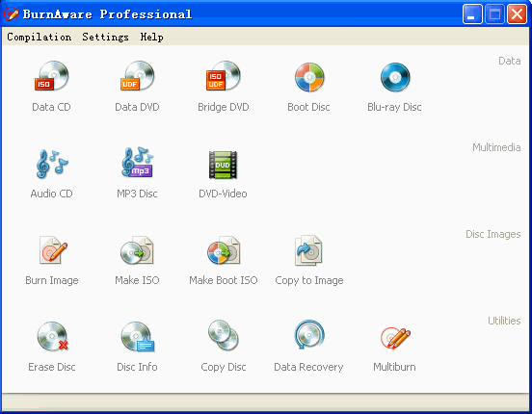Start the Multiburn icon
This screenshot has height=414, width=532.
tap(395, 337)
